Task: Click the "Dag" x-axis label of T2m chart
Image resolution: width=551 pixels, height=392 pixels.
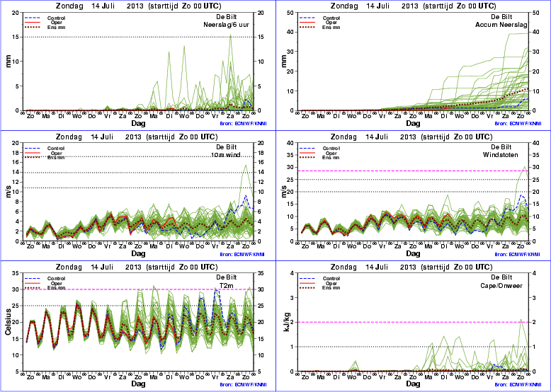Action: coord(138,384)
